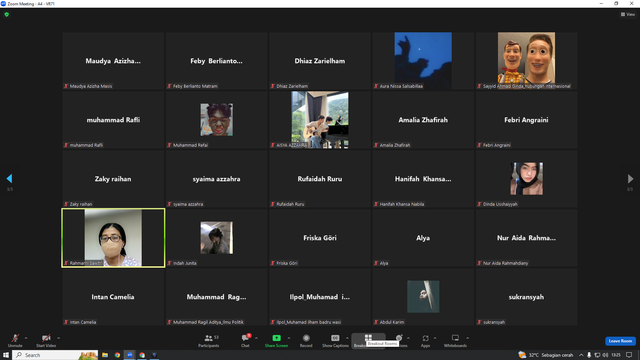640x360 pixels.
Task: Click the Febri Angraini name tile
Action: click(x=526, y=120)
